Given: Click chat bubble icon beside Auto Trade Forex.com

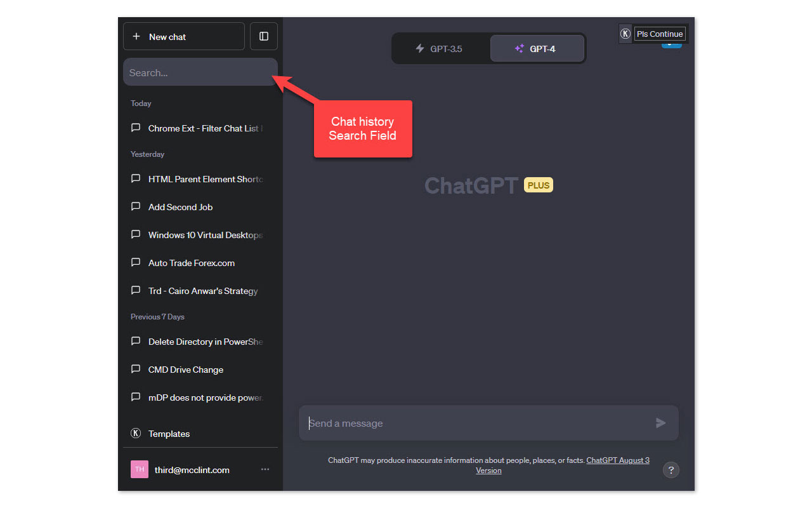Looking at the screenshot, I should click(x=135, y=262).
